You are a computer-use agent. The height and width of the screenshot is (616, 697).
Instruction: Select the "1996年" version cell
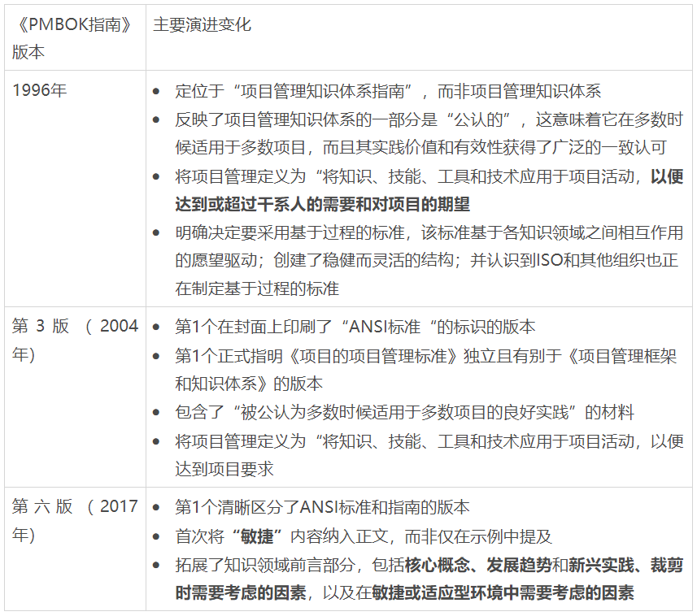click(75, 189)
